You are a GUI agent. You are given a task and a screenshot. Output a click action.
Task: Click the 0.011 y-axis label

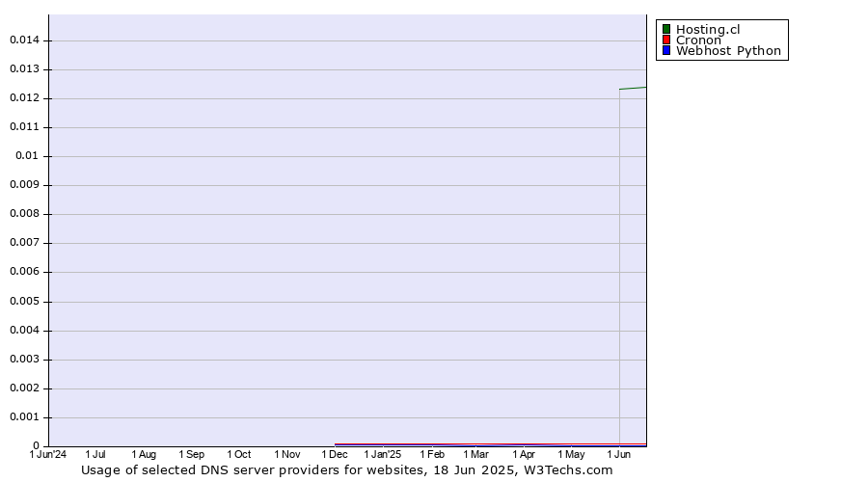click(24, 126)
